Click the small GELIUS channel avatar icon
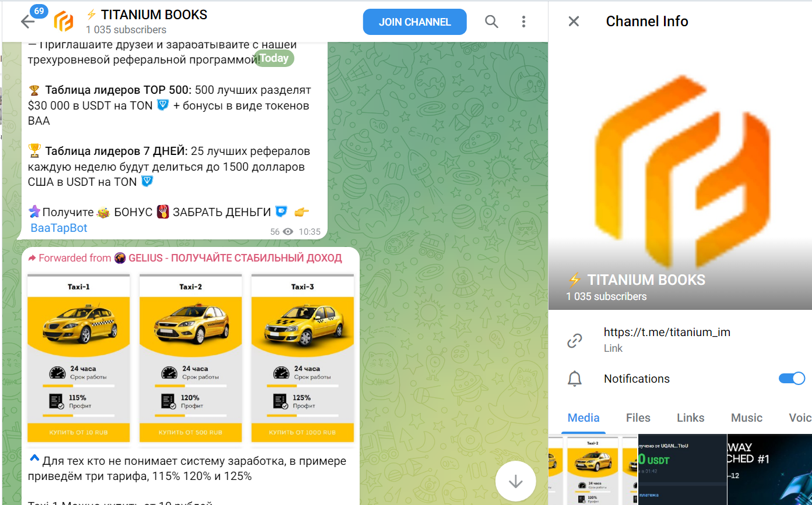Image resolution: width=812 pixels, height=505 pixels. [120, 258]
